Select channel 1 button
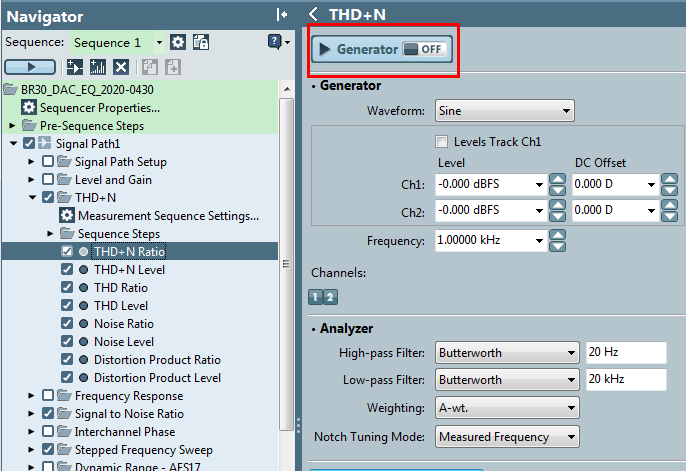686x471 pixels. pos(315,297)
